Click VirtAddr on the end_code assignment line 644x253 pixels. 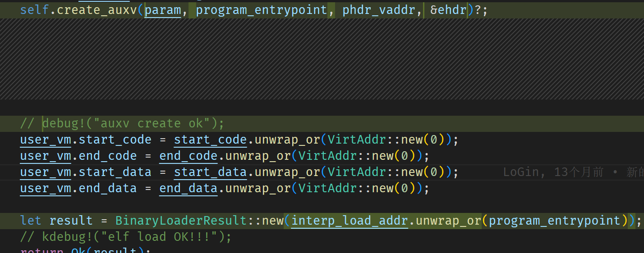point(328,156)
